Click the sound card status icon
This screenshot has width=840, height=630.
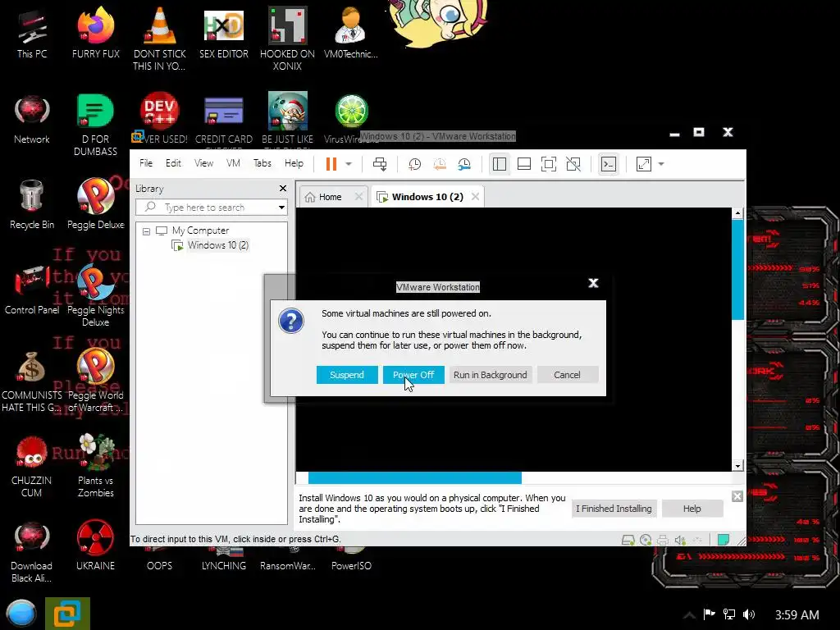point(680,540)
